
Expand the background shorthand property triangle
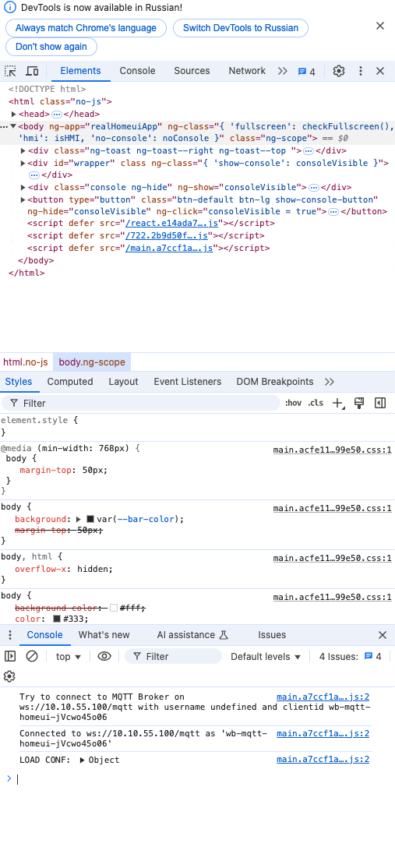(x=79, y=519)
